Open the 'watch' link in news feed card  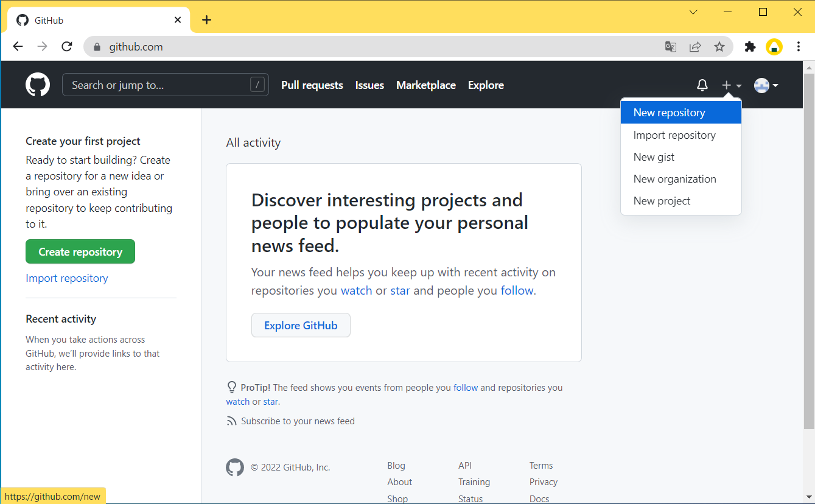[x=356, y=290]
